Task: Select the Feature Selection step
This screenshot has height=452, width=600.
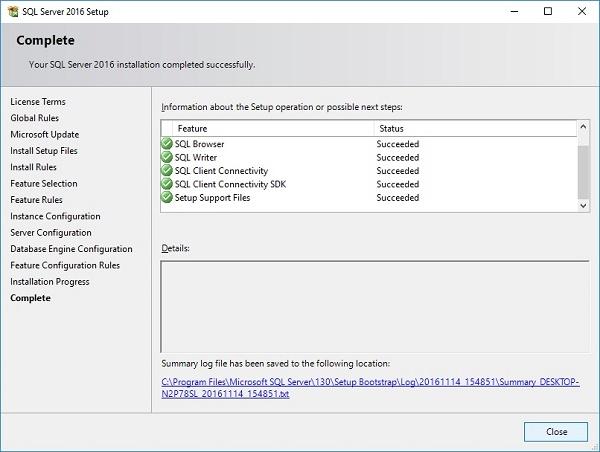Action: pyautogui.click(x=43, y=184)
